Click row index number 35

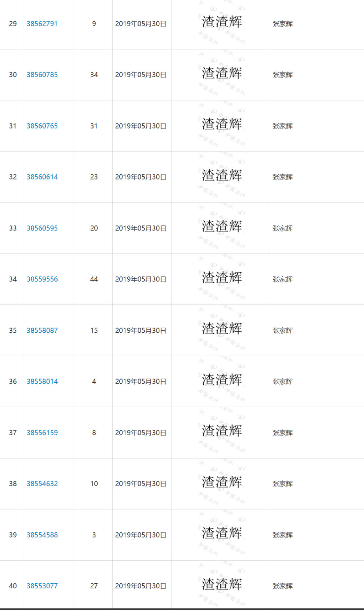[13, 330]
